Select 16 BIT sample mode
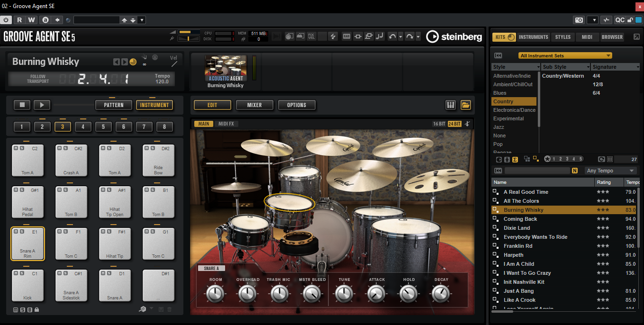The height and width of the screenshot is (325, 644). 439,124
